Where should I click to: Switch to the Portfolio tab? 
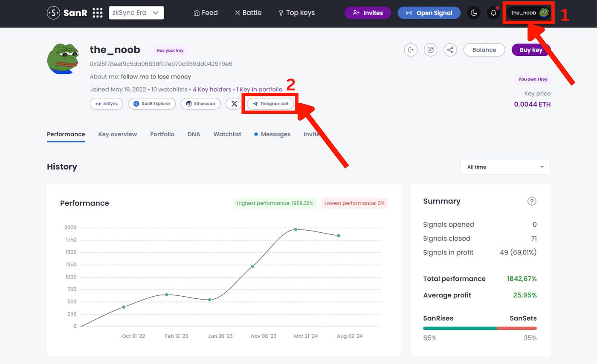(x=162, y=134)
